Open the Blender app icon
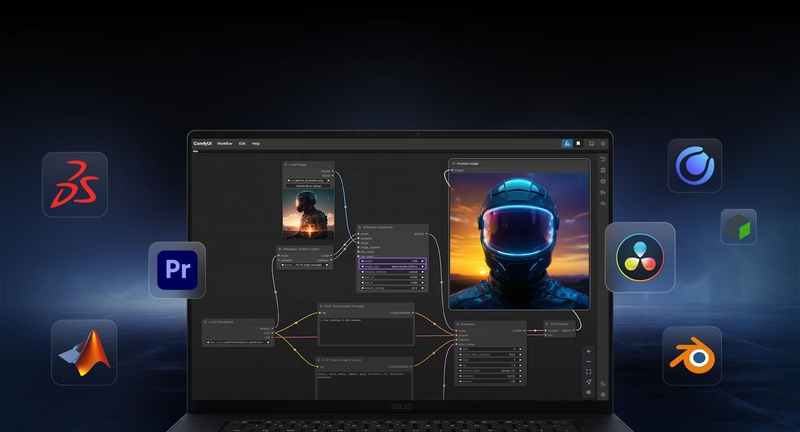This screenshot has width=800, height=432. coord(692,355)
